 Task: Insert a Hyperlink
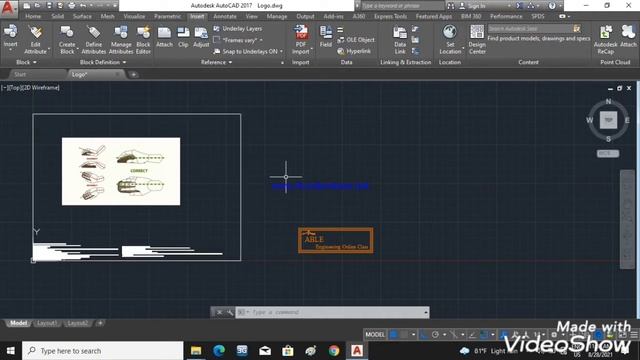point(354,51)
